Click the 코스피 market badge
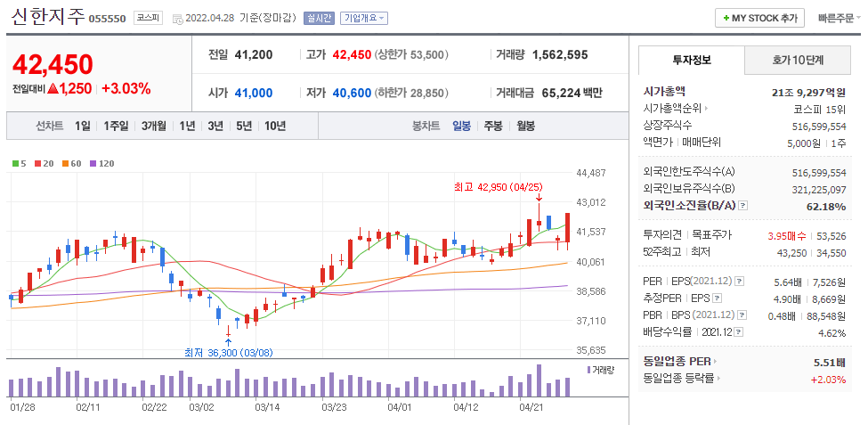Viewport: 868px width, 425px height. [148, 19]
